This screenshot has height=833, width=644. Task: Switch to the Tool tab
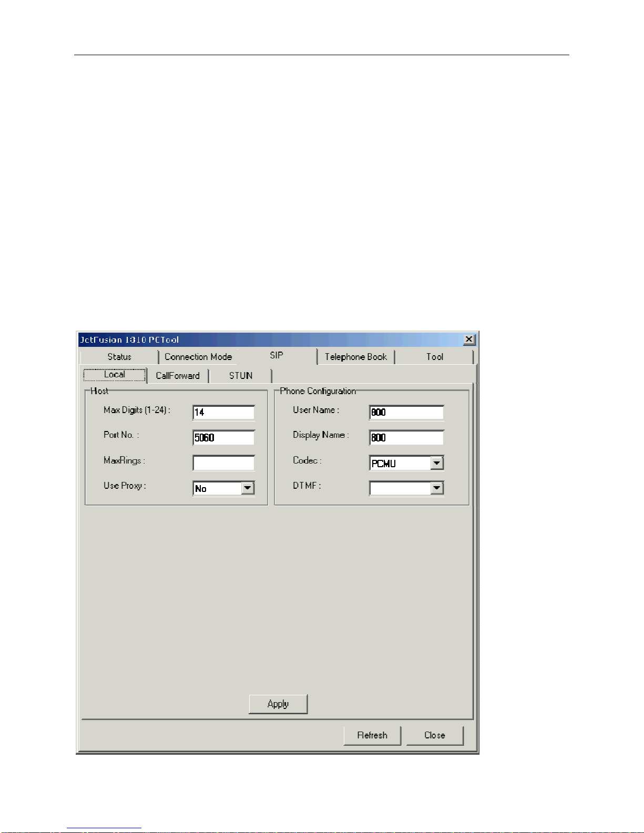point(434,357)
